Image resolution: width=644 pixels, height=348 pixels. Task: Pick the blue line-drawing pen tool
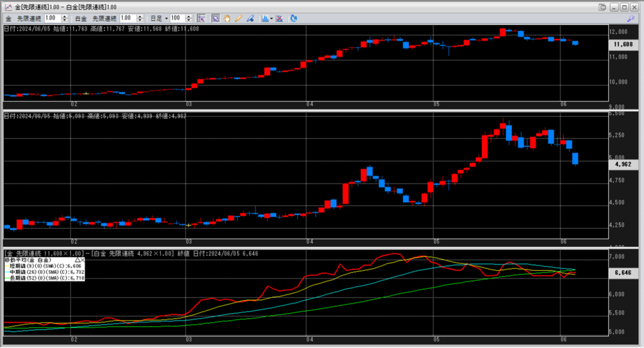[x=250, y=18]
